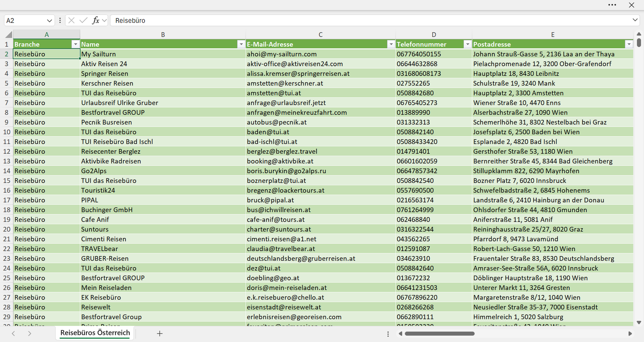Select phone number 0316322544
This screenshot has height=342, width=644.
[x=434, y=229]
